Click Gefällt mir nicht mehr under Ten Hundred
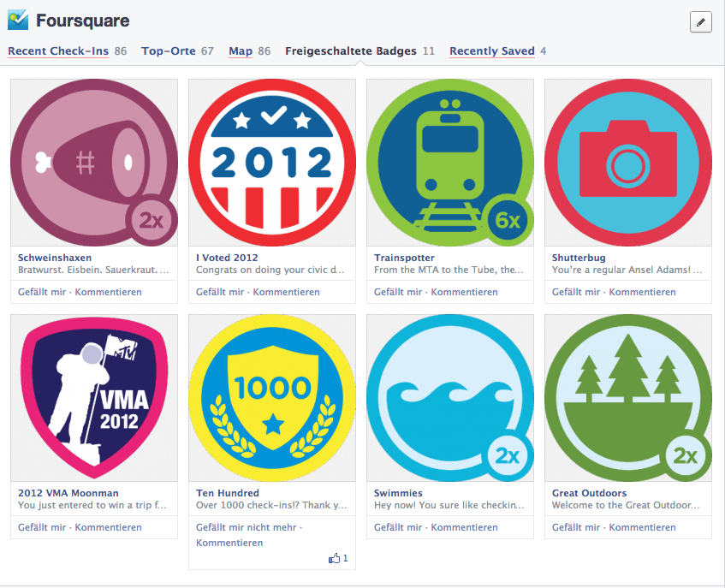The width and height of the screenshot is (725, 588). tap(246, 527)
